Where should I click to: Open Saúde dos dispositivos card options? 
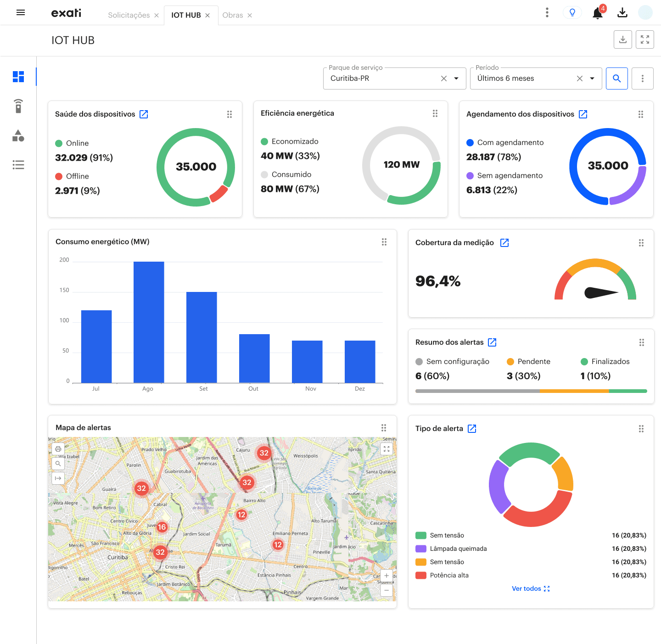click(x=230, y=114)
